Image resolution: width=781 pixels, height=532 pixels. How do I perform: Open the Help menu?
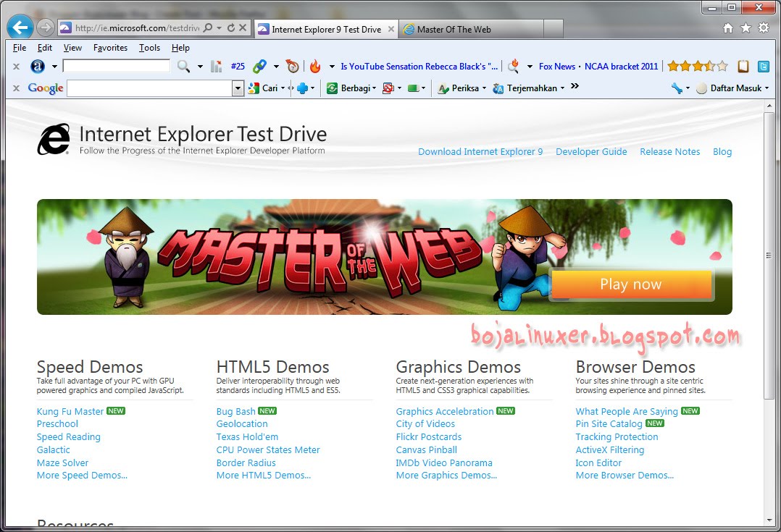tap(180, 48)
